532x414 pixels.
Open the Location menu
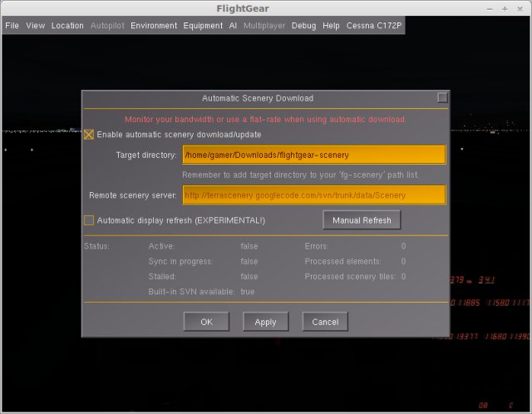click(67, 26)
